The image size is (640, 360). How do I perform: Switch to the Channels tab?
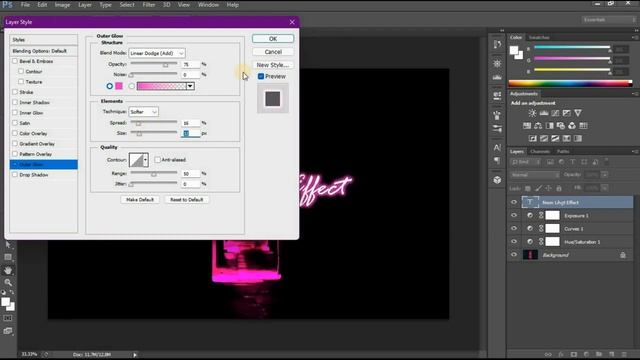pos(540,151)
